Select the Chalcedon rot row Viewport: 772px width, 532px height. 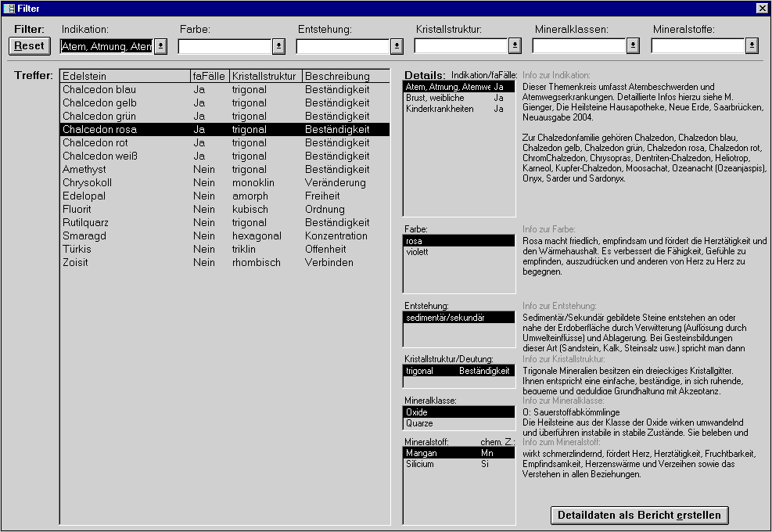[x=225, y=143]
